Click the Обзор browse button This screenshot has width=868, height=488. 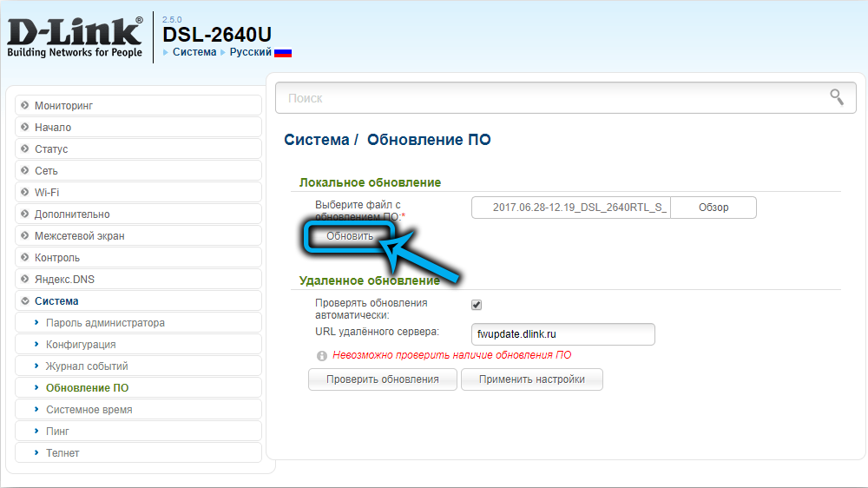[x=713, y=208]
